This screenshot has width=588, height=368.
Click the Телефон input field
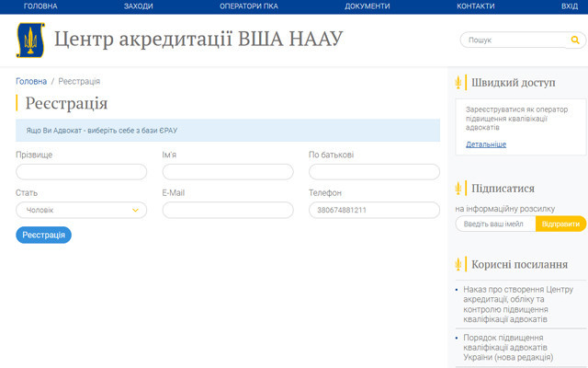pos(374,211)
